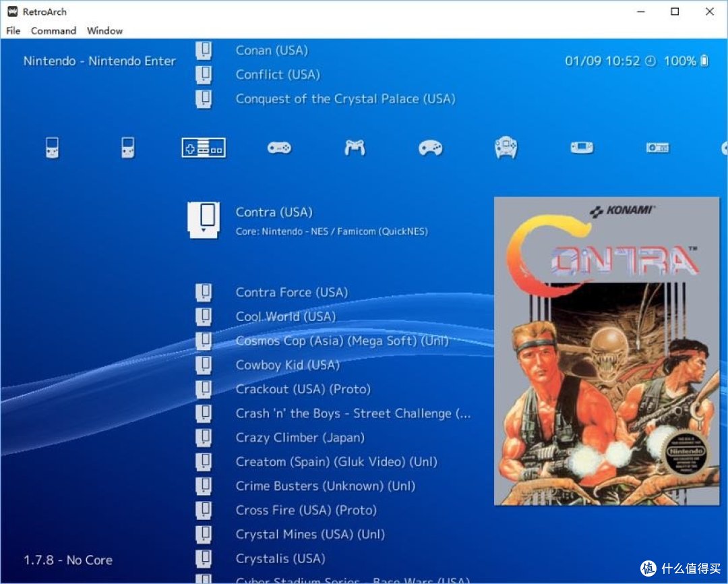Click cartridge icon next to Crash 'n' the Boys
728x584 pixels.
(204, 413)
